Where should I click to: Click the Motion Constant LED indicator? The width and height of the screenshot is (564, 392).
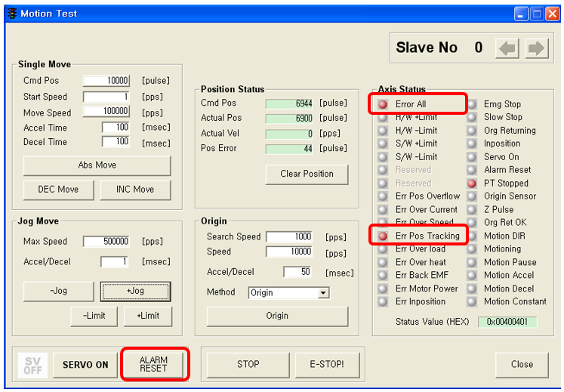(472, 301)
